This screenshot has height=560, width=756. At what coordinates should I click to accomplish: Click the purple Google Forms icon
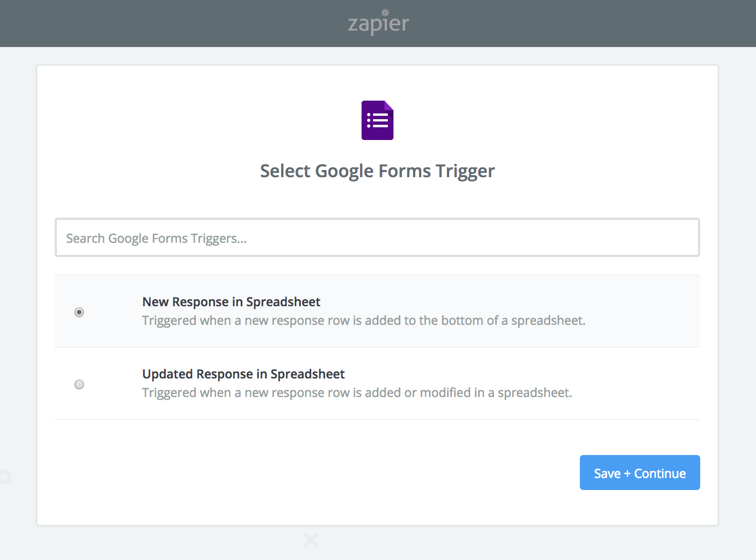377,120
